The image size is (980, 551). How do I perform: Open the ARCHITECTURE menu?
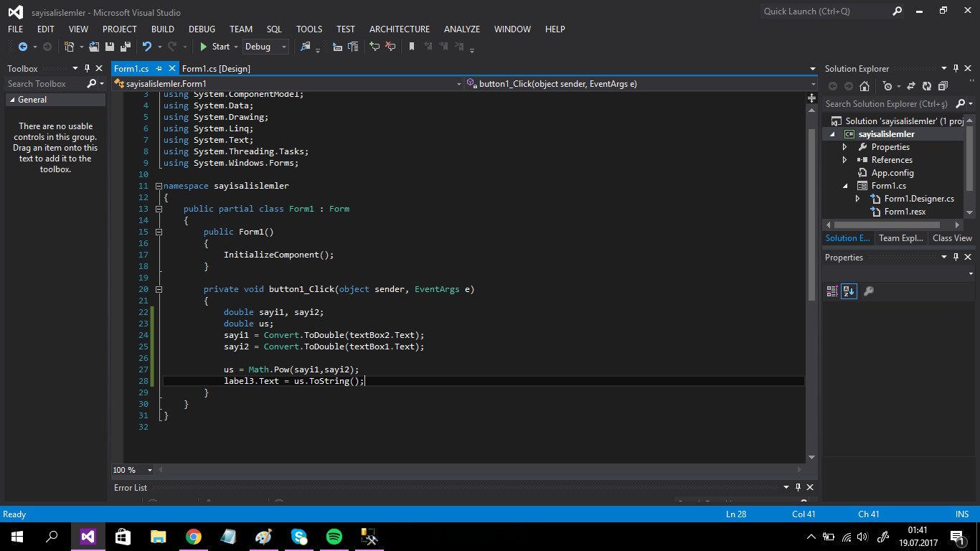(400, 29)
